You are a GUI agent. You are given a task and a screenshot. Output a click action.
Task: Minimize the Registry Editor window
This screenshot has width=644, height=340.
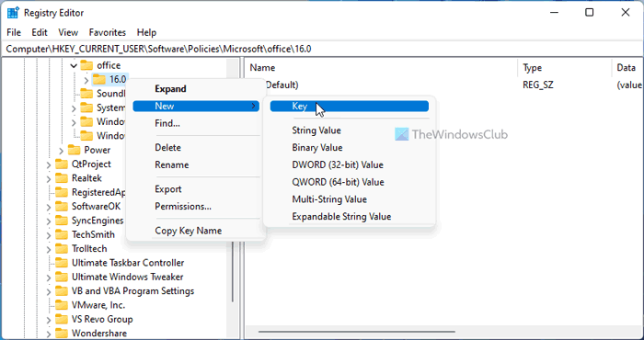(553, 13)
